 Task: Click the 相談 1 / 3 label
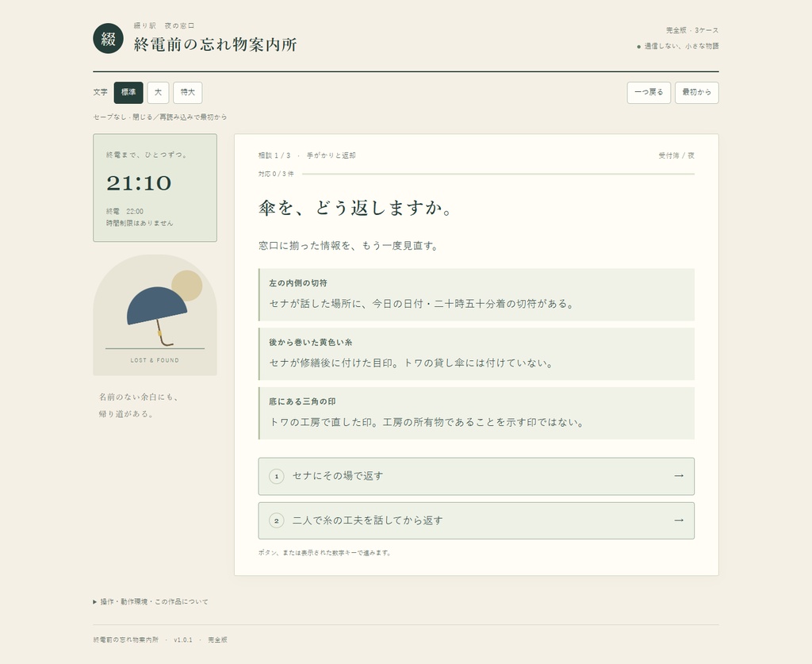274,155
